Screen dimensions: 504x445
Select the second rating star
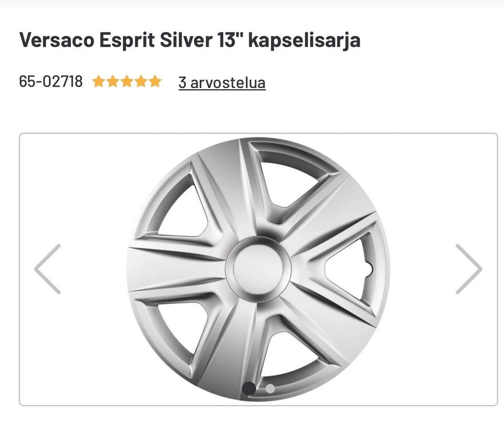(113, 82)
